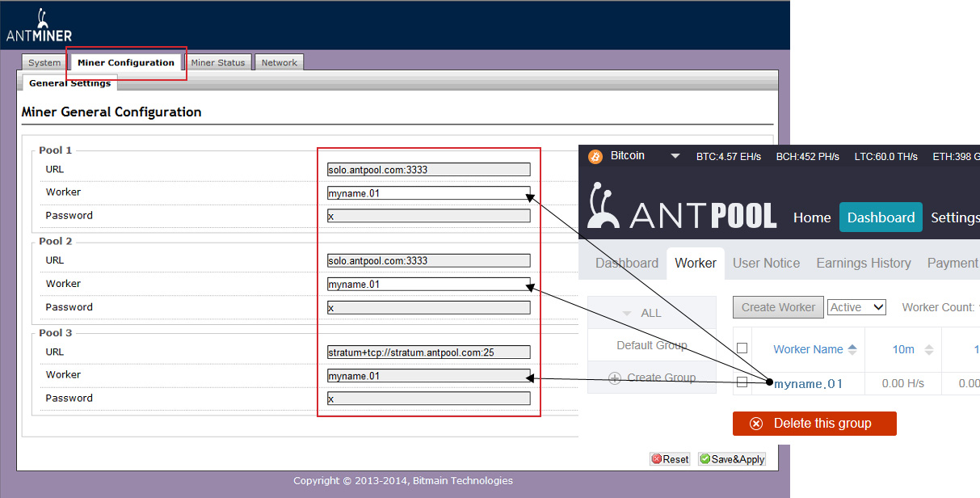The image size is (980, 498).
Task: Click Delete this group button
Action: click(814, 424)
